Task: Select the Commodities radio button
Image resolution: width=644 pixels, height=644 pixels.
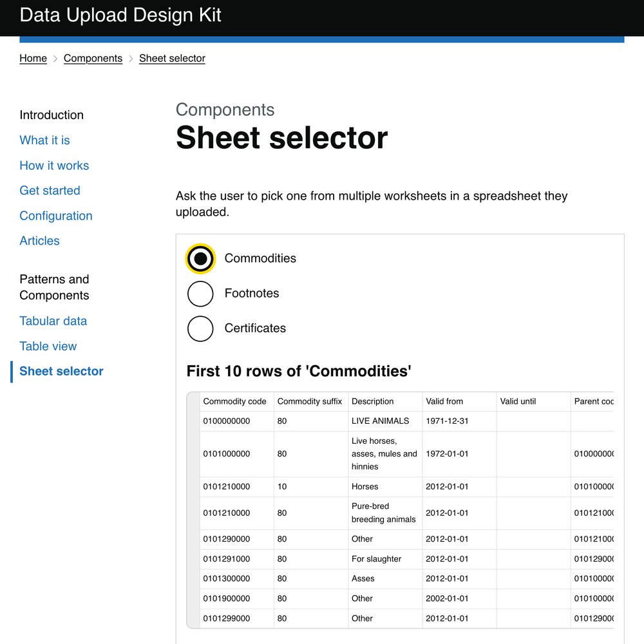Action: coord(200,259)
